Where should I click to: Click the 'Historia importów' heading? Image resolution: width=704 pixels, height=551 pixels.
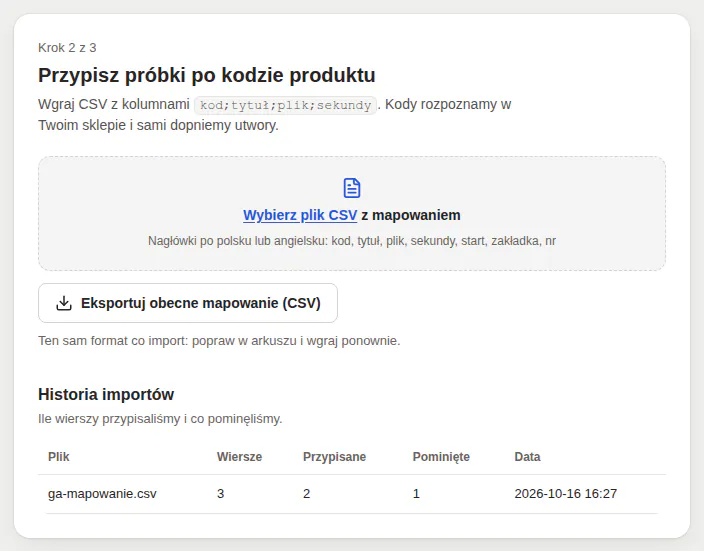click(106, 394)
